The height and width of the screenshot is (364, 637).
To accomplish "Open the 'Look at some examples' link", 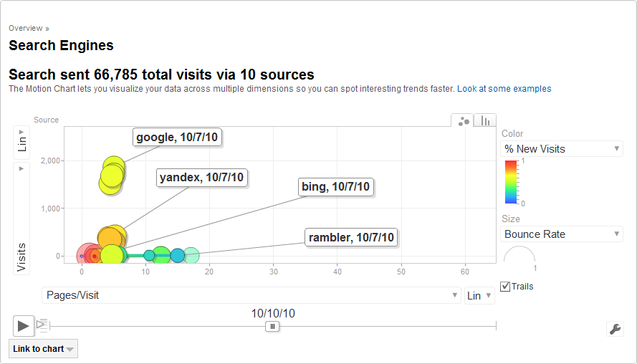I will pyautogui.click(x=504, y=89).
